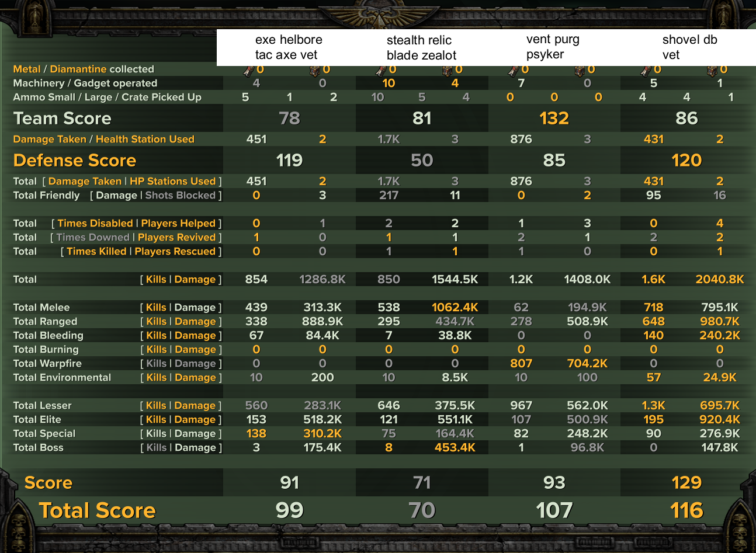
Task: Click the 'Total Warpfire' row label
Action: 47,363
